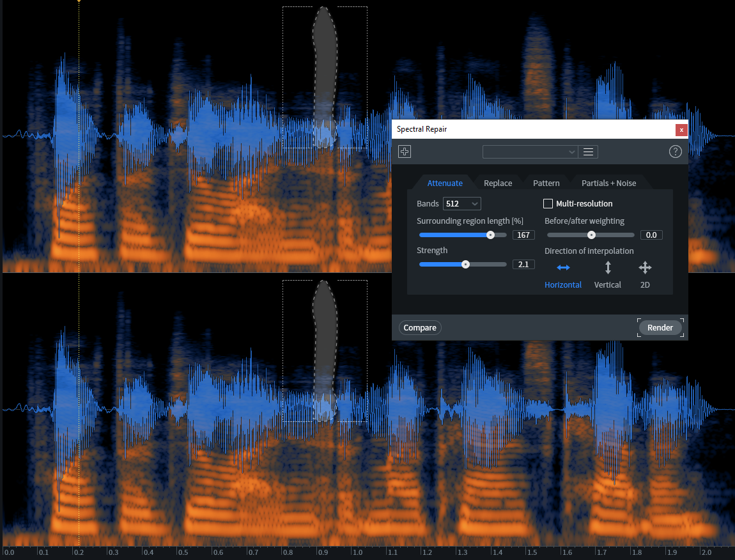Adjust Surrounding region length slider handle

point(490,235)
